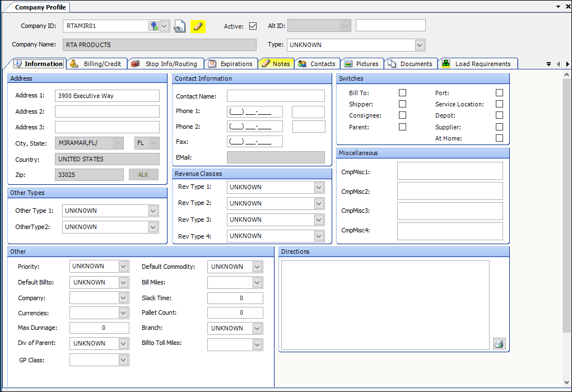
Task: Click the scroll tabs left arrow
Action: pyautogui.click(x=558, y=64)
